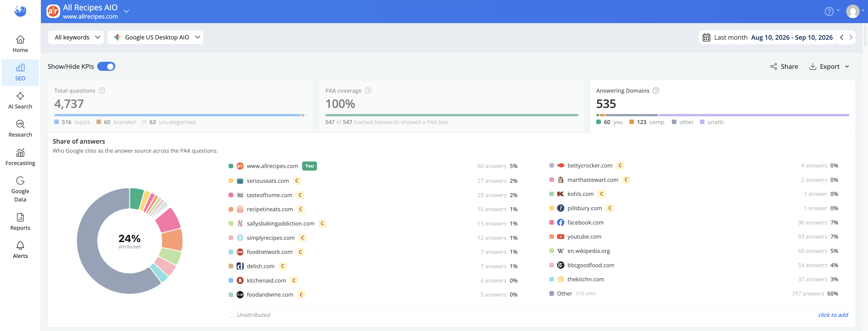Click the 'unattr.' legend item
This screenshot has height=331, width=868.
tap(712, 122)
